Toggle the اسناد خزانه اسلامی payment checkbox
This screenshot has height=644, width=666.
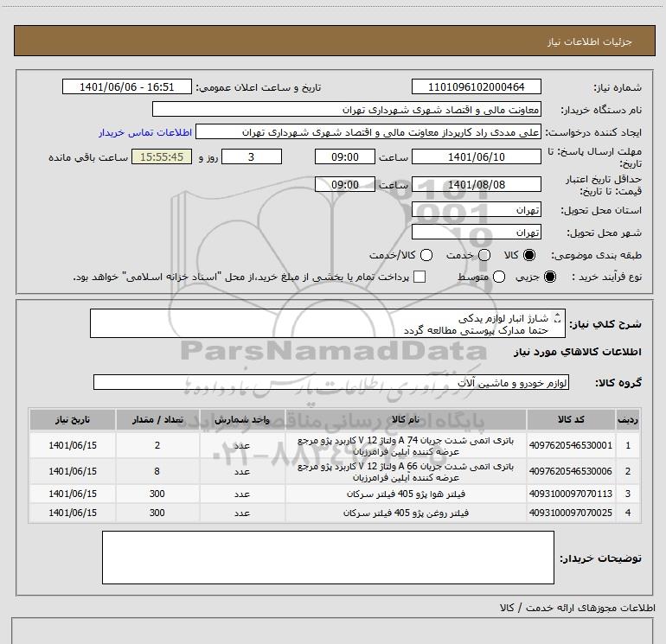[x=419, y=277]
